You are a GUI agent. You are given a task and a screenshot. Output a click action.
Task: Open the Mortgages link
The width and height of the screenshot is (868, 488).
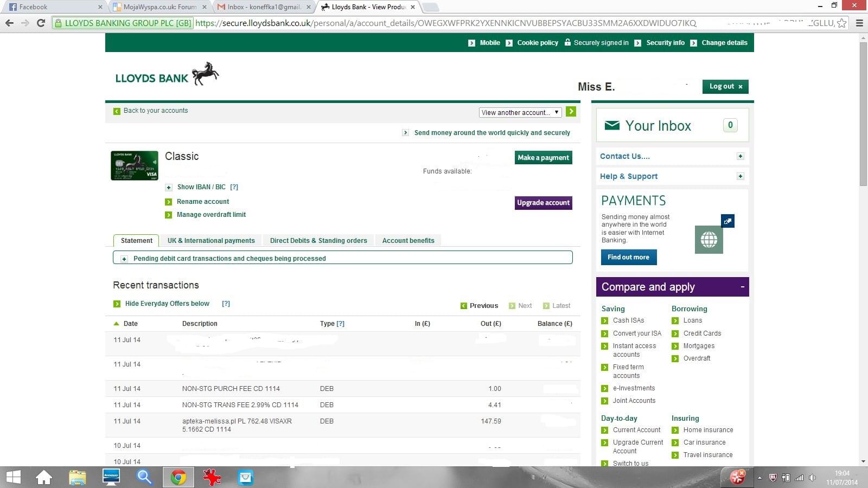point(699,346)
